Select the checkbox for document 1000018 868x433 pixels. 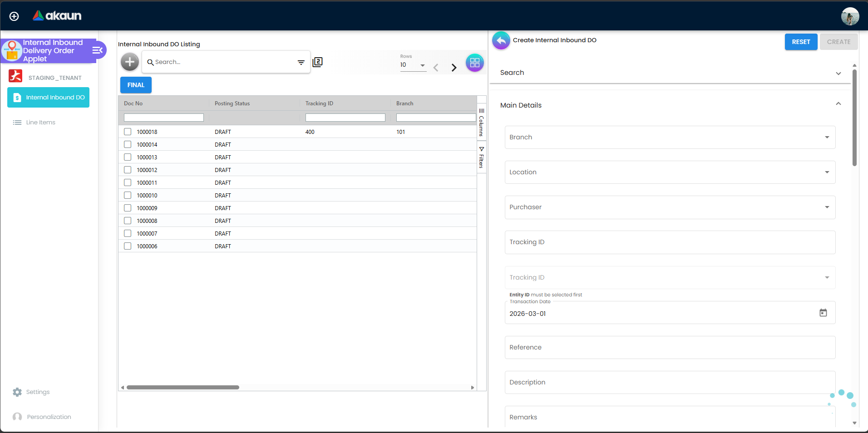click(128, 132)
